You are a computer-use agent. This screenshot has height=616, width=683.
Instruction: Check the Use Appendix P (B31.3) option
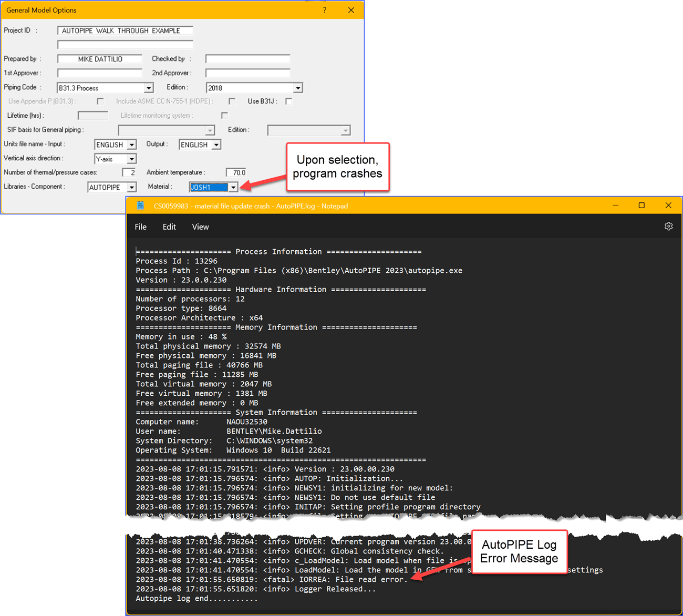(x=100, y=101)
